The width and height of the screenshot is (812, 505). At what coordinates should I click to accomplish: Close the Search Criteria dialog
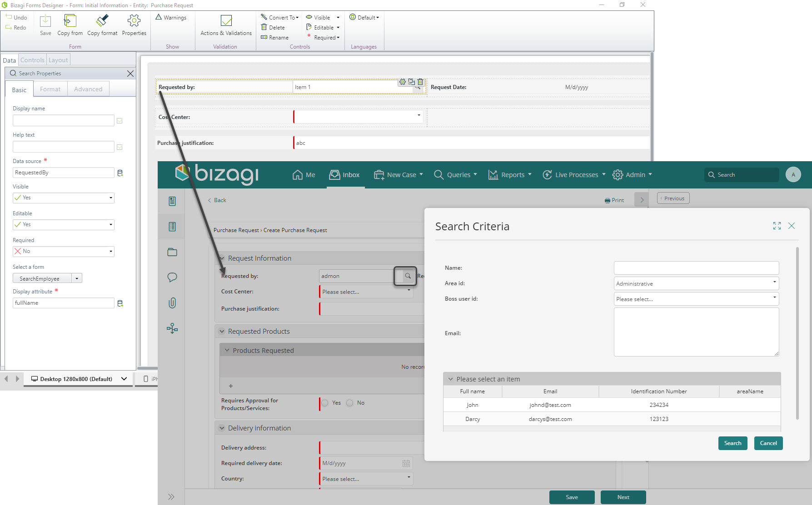click(x=792, y=226)
